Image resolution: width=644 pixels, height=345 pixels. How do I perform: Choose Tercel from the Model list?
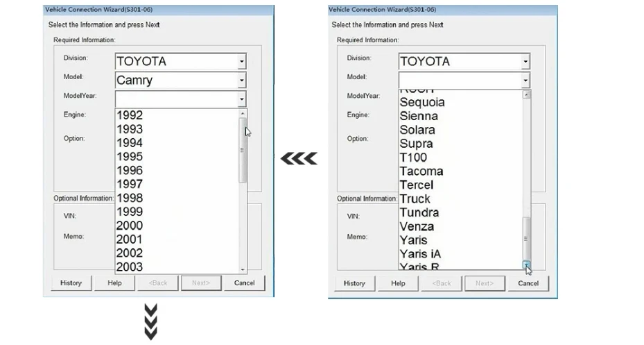pos(460,185)
